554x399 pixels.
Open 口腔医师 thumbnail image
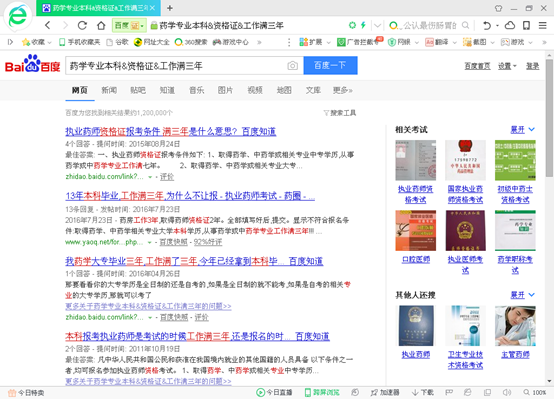tap(416, 230)
